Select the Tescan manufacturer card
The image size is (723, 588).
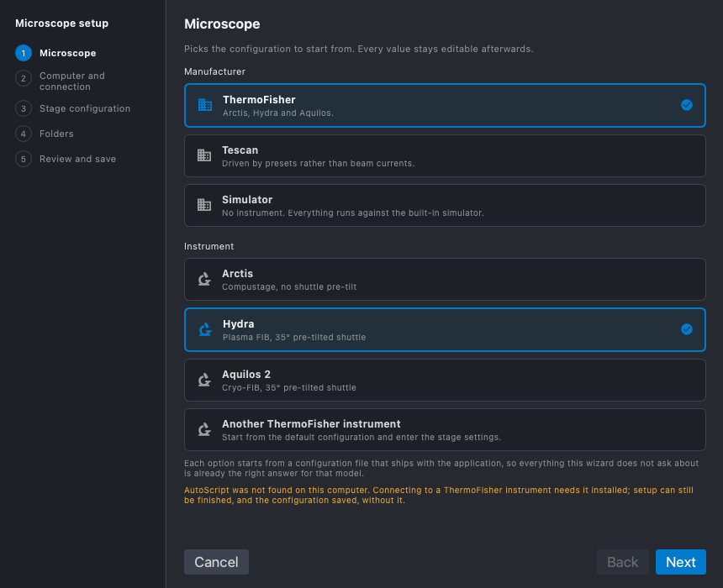(x=445, y=155)
